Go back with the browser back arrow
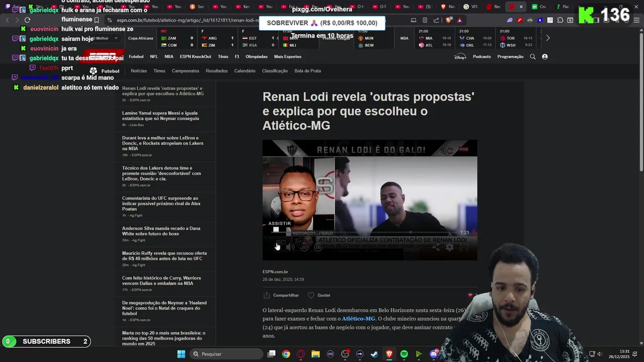Image resolution: width=644 pixels, height=362 pixels. click(x=8, y=20)
